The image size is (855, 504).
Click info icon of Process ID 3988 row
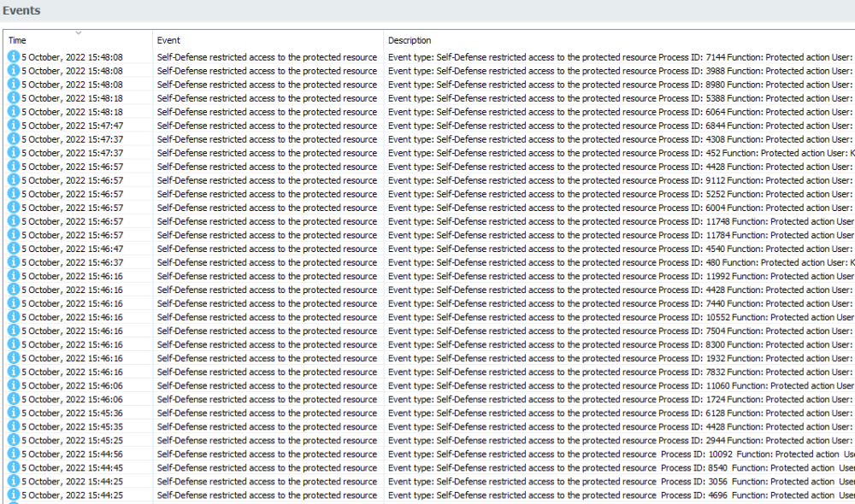tap(14, 70)
